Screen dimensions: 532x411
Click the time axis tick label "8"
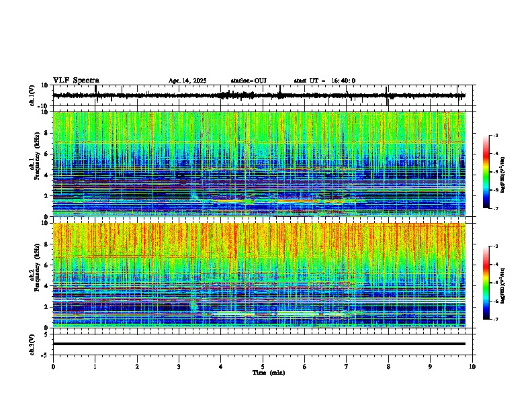point(388,367)
